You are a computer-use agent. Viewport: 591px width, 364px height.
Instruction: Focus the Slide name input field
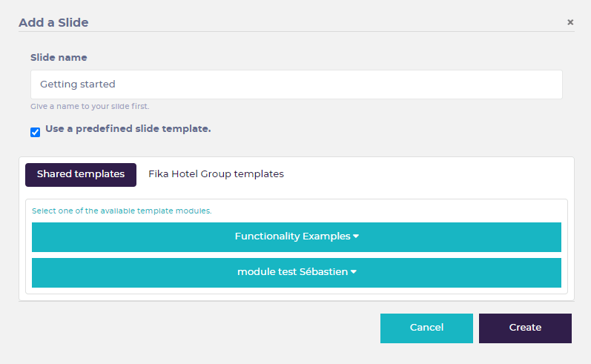pyautogui.click(x=297, y=85)
